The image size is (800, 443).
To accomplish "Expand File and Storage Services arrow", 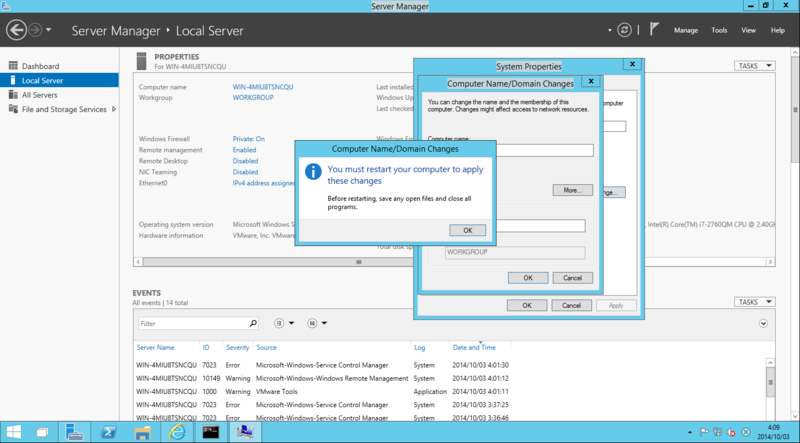I will click(114, 109).
